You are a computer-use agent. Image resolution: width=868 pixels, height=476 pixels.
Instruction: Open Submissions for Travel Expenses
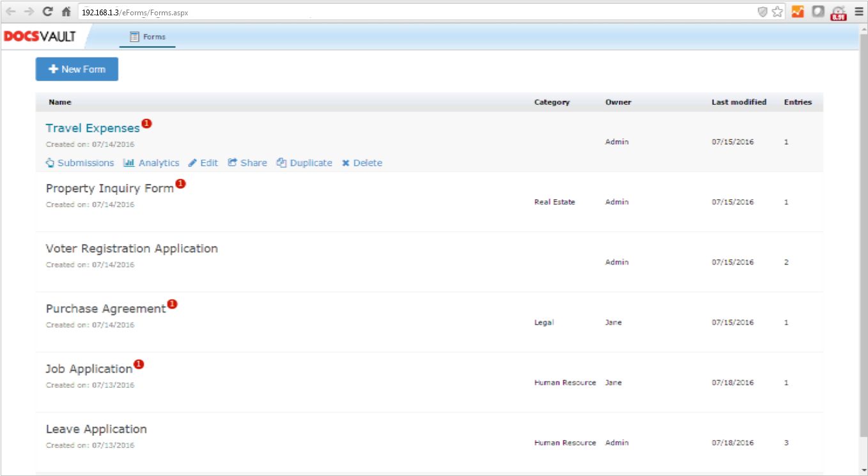click(x=80, y=163)
